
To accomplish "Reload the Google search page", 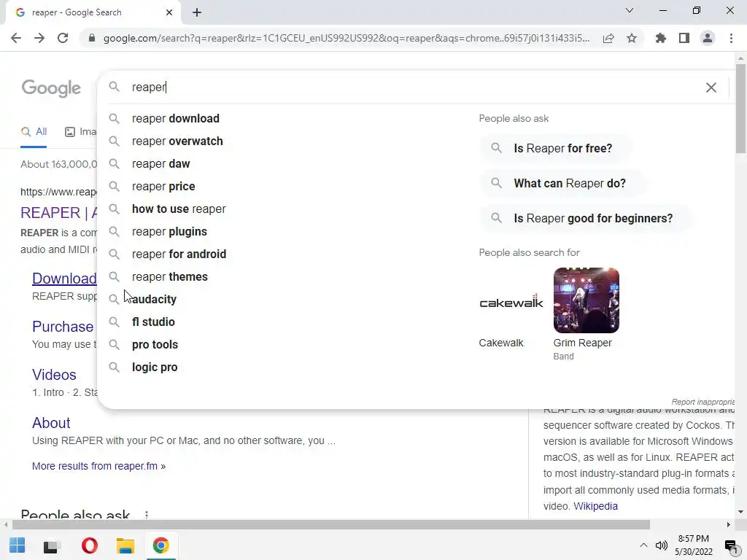I will click(x=63, y=38).
